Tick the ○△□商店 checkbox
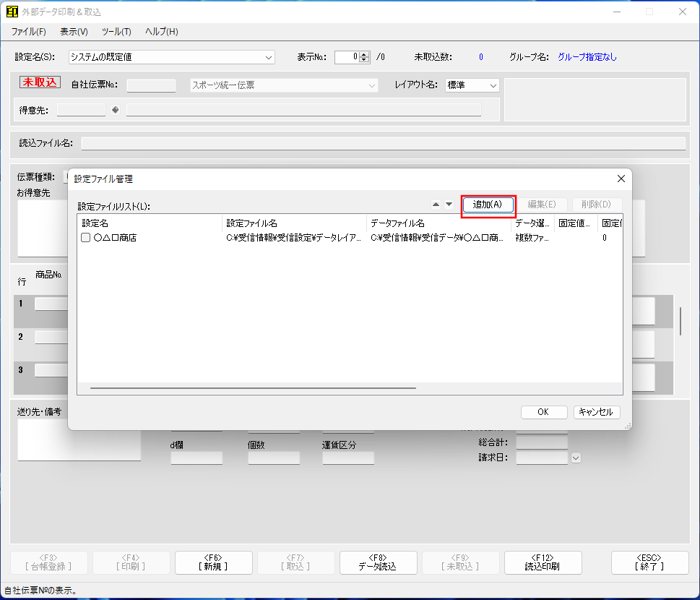This screenshot has width=700, height=600. tap(86, 238)
